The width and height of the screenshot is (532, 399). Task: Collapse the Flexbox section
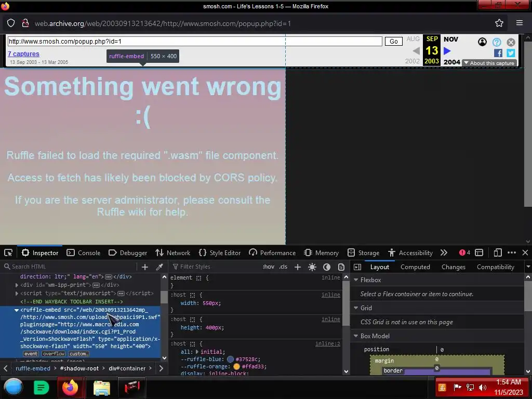[356, 280]
